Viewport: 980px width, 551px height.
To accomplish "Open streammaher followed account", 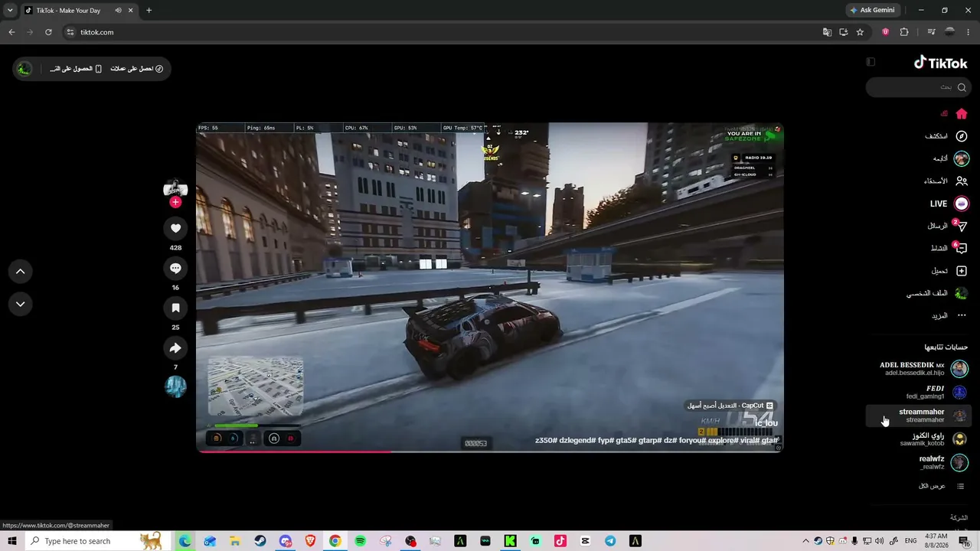I will tap(919, 416).
